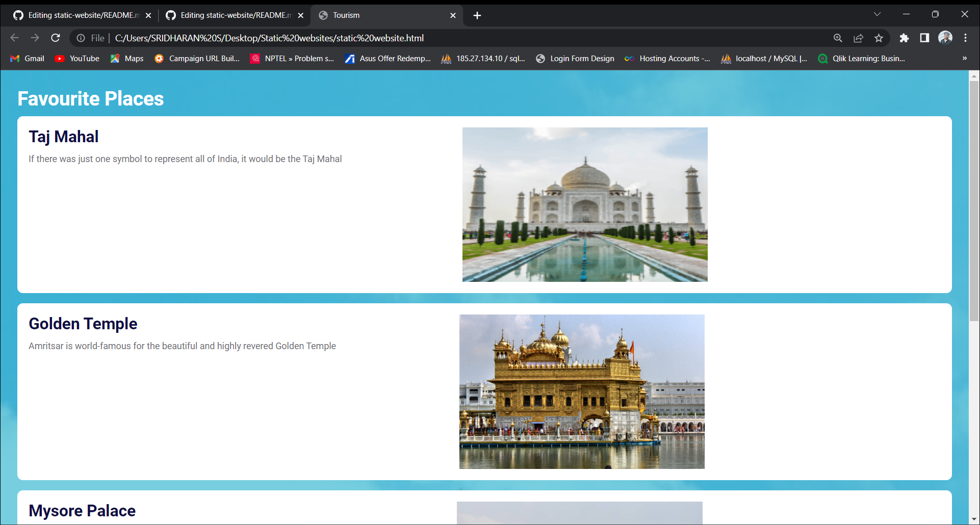Open the 185.27.134.10 sql bookmark
980x525 pixels.
(483, 59)
